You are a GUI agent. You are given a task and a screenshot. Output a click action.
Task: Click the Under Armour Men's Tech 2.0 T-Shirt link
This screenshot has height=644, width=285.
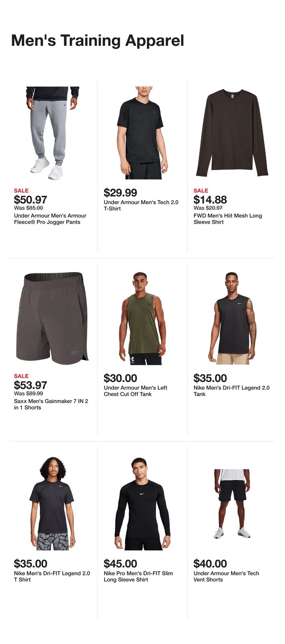[x=141, y=205]
